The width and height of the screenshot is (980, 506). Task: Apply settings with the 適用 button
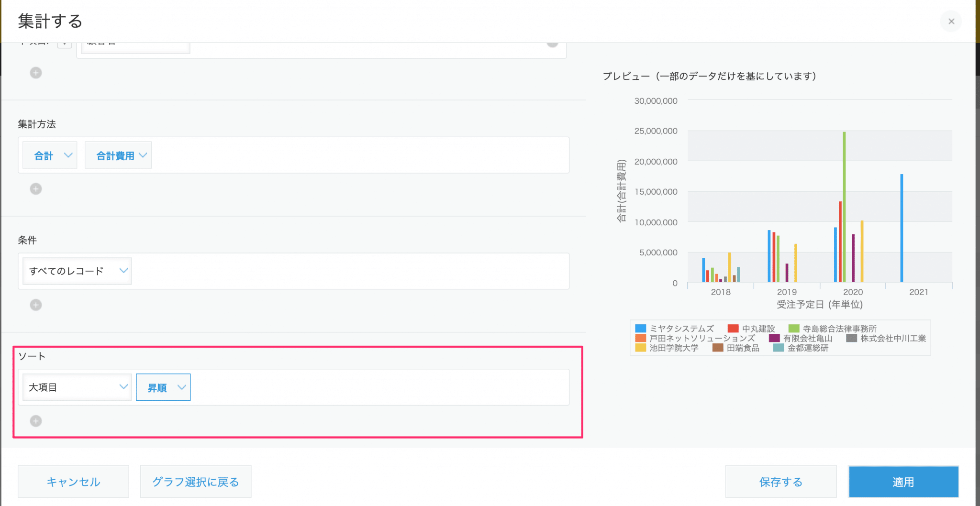(903, 482)
